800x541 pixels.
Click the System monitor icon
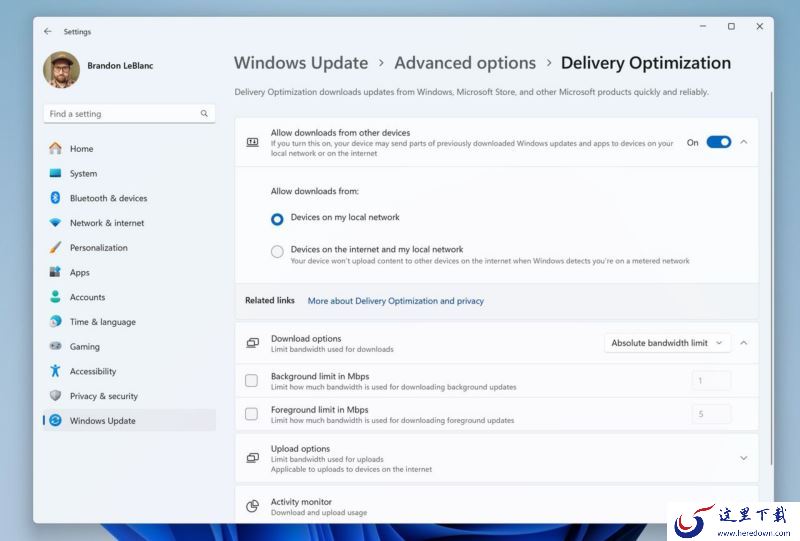pyautogui.click(x=55, y=173)
